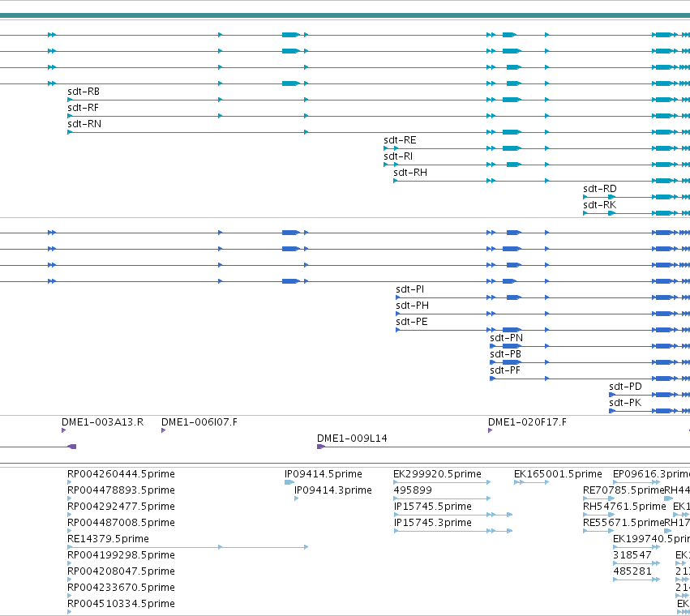
Task: Open the DME1-009L14 clone label
Action: (352, 438)
